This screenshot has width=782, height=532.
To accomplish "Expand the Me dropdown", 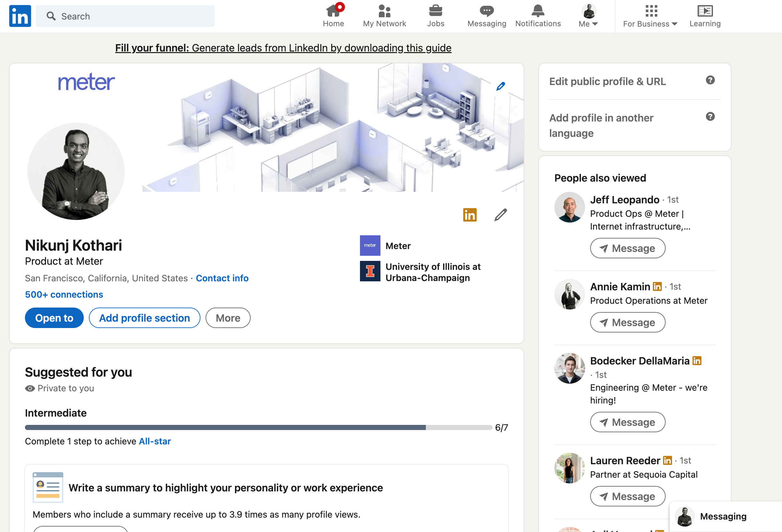I will pyautogui.click(x=588, y=15).
